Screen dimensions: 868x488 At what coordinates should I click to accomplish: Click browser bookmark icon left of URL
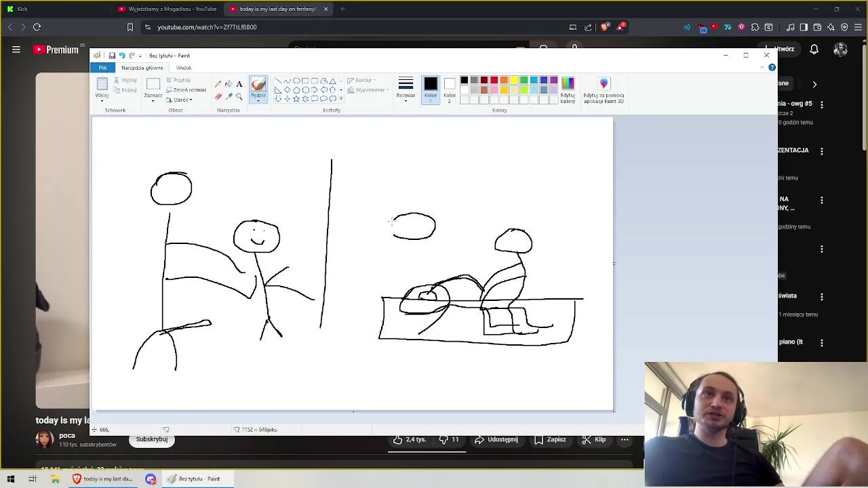(x=130, y=27)
